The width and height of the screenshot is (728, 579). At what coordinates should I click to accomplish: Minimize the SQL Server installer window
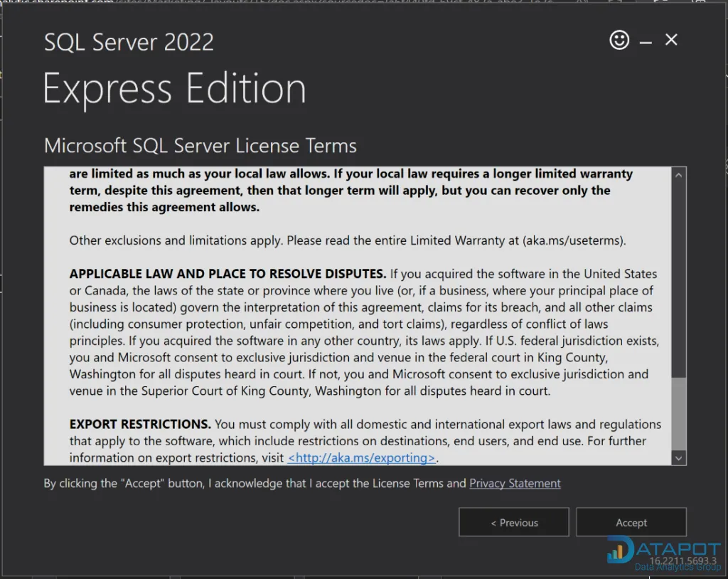tap(646, 42)
